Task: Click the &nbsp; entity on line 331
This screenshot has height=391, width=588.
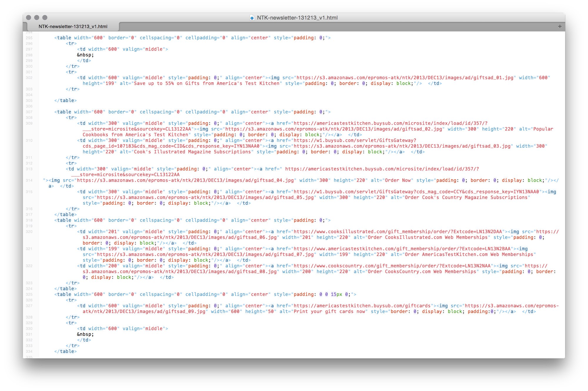Action: pos(85,334)
